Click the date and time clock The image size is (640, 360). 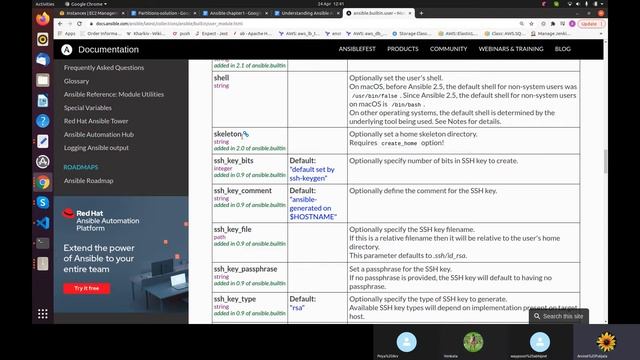point(331,4)
